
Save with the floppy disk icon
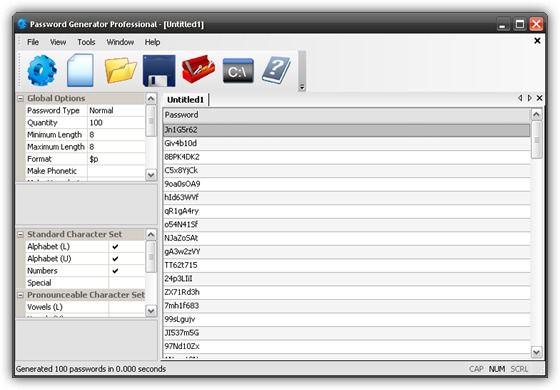159,71
